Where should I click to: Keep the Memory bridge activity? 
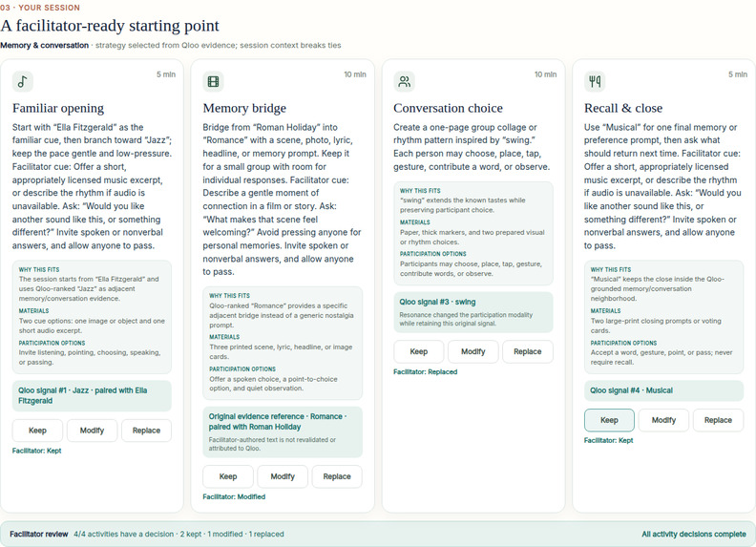228,476
